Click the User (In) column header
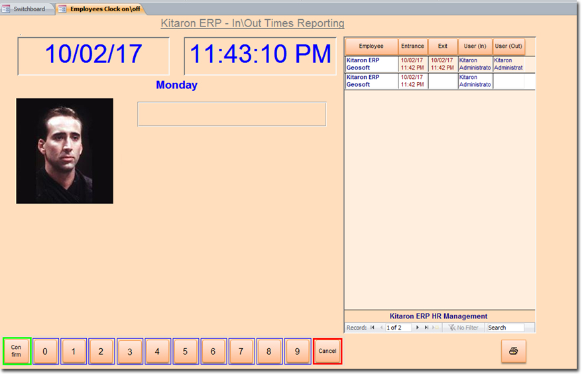This screenshot has height=380, width=588. [x=475, y=46]
